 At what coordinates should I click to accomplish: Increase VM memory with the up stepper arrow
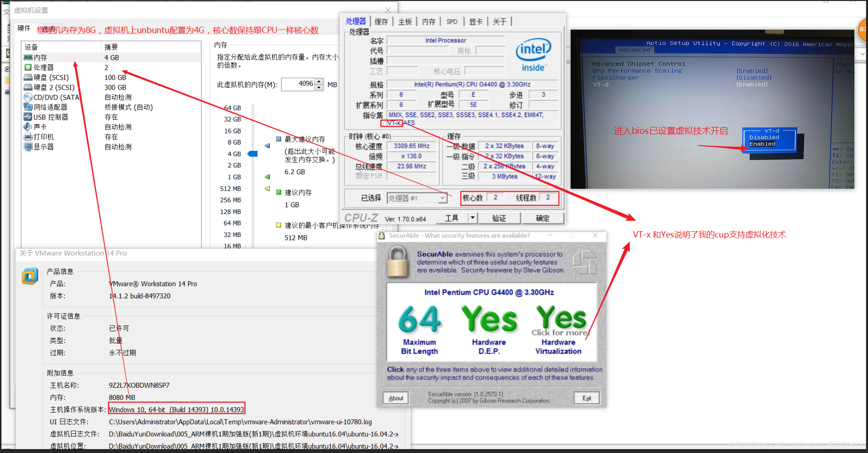click(x=319, y=81)
